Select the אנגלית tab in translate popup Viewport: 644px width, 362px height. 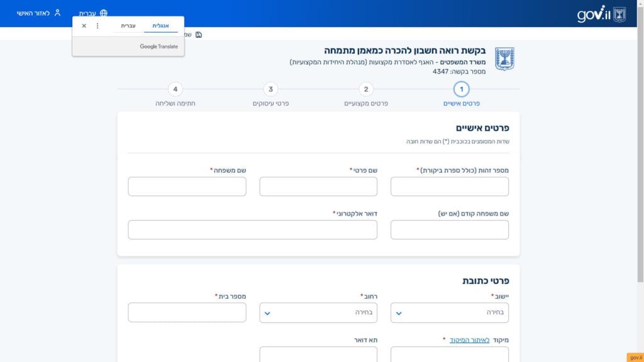[161, 26]
